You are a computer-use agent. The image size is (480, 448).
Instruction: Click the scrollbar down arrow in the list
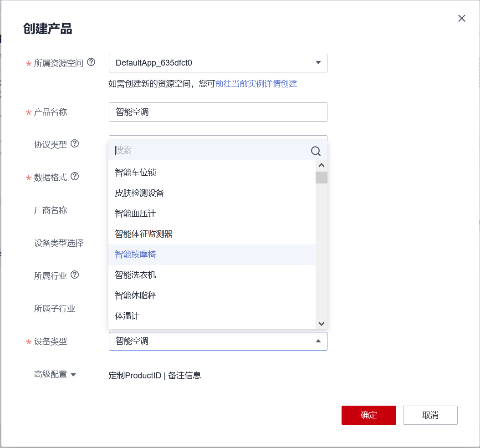tap(322, 323)
